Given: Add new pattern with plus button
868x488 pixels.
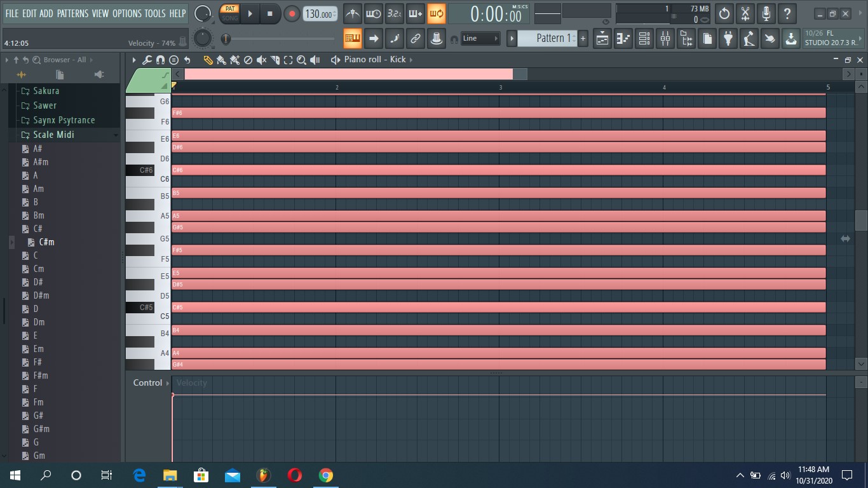Looking at the screenshot, I should tap(583, 39).
